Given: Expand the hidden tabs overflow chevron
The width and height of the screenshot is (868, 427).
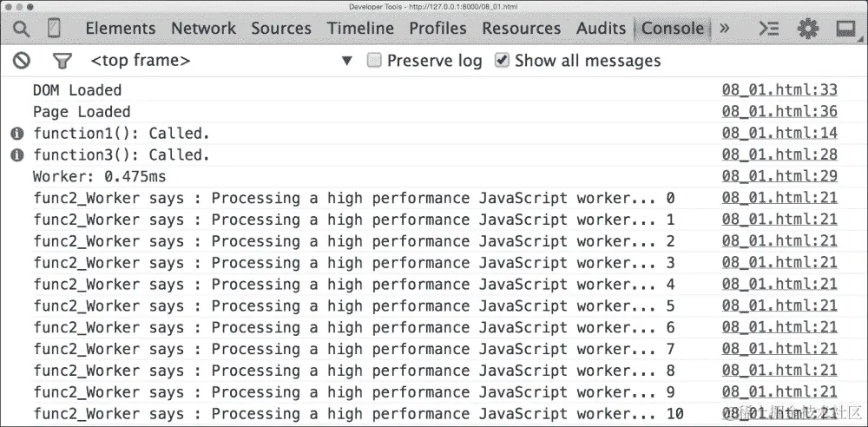Looking at the screenshot, I should click(x=725, y=29).
